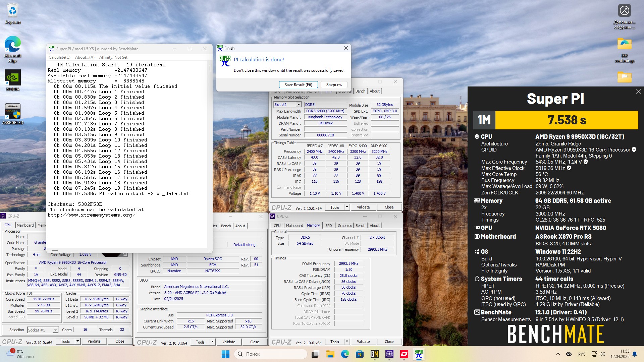Open the Calculate(C) menu in Super PI
644x362 pixels.
pyautogui.click(x=59, y=57)
